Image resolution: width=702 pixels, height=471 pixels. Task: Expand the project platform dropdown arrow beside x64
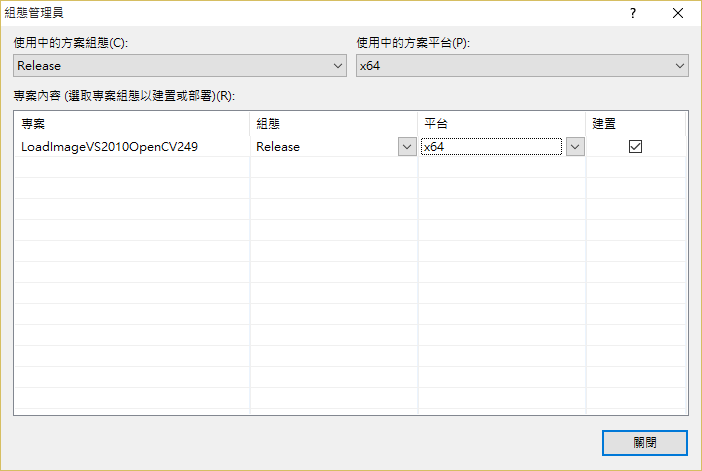(575, 147)
